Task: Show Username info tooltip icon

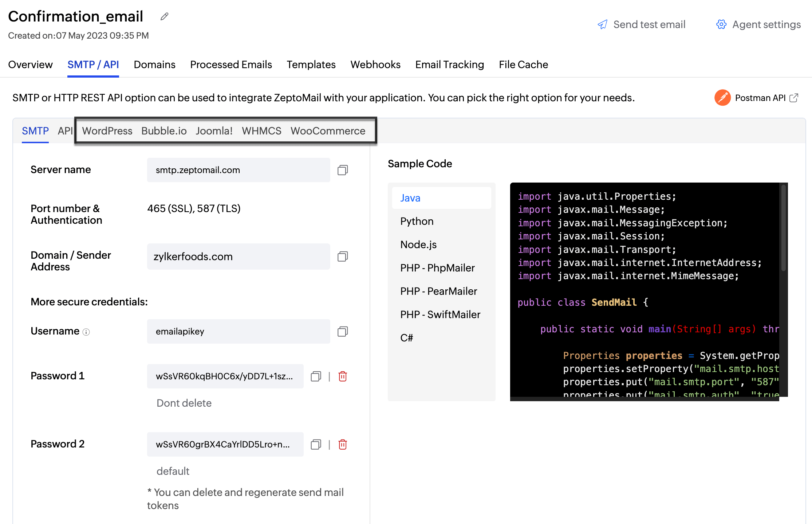Action: click(86, 332)
